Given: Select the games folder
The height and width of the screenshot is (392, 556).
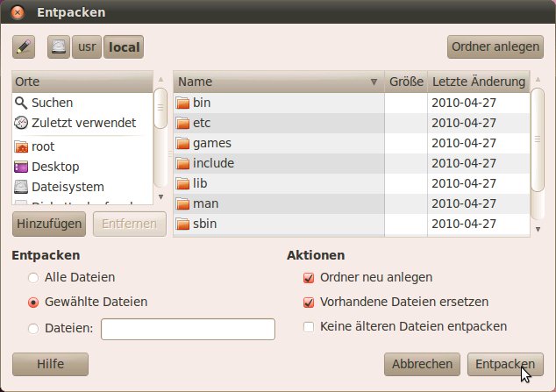Looking at the screenshot, I should (211, 143).
